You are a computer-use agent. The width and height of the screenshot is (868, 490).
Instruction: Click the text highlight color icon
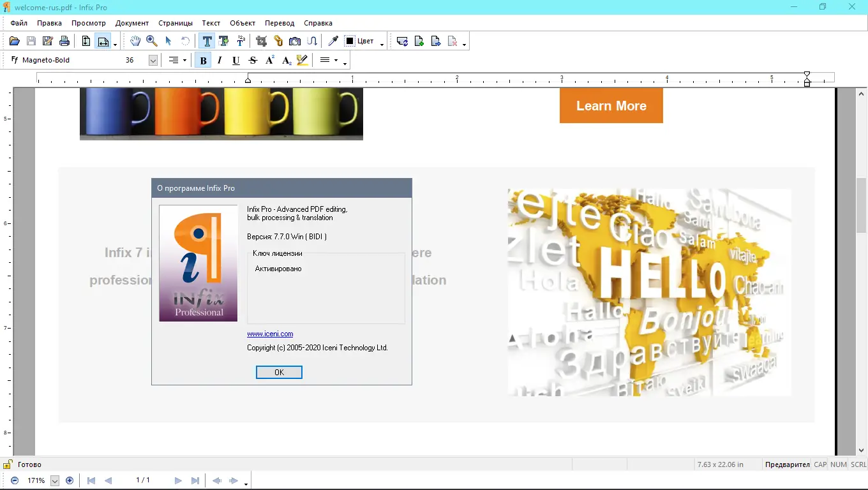[x=303, y=61]
